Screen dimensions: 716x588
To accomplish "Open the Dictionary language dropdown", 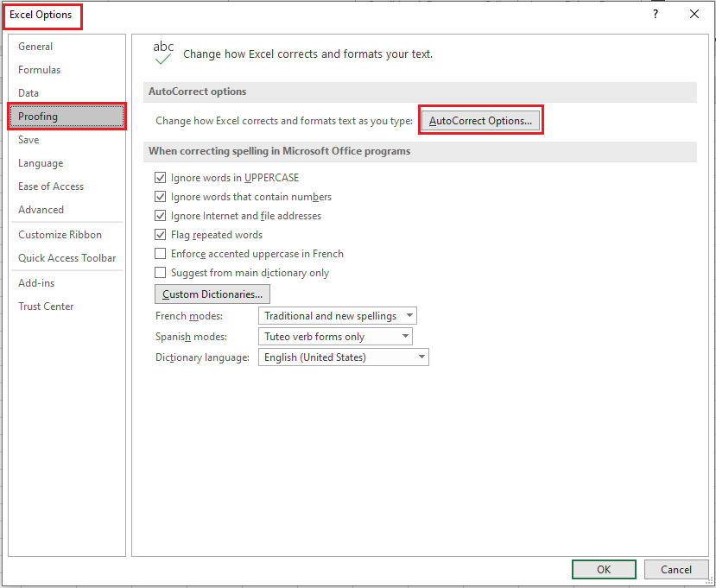I will pos(343,357).
